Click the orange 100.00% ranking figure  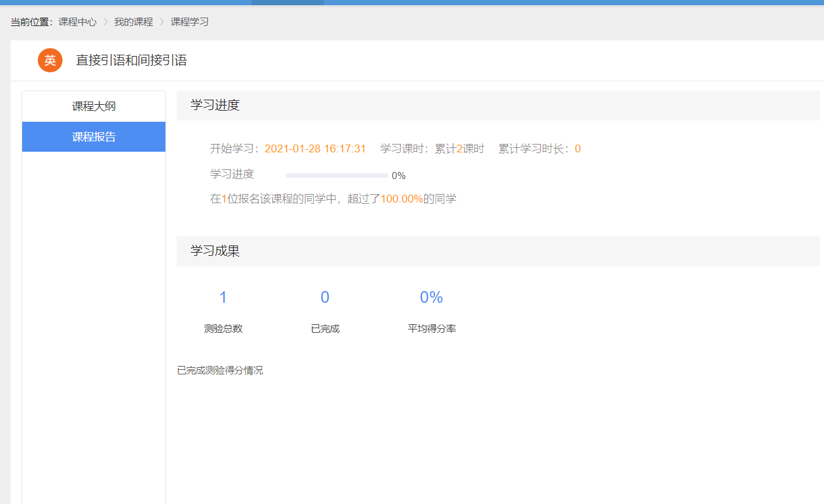coord(402,199)
